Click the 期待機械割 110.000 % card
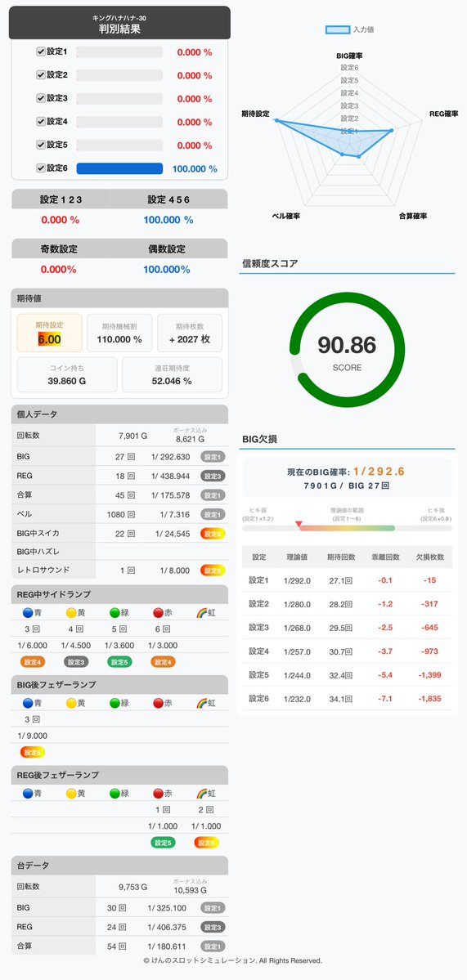The width and height of the screenshot is (467, 980). pyautogui.click(x=119, y=333)
